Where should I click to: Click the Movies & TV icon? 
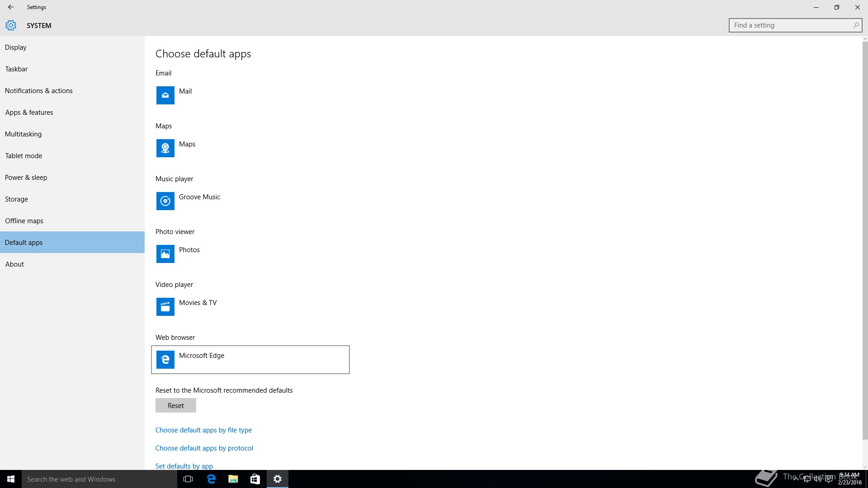(x=165, y=307)
